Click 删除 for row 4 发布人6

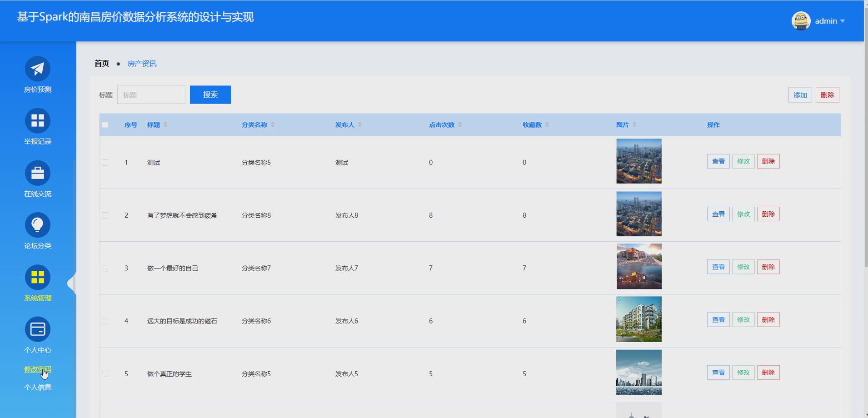[x=768, y=320]
